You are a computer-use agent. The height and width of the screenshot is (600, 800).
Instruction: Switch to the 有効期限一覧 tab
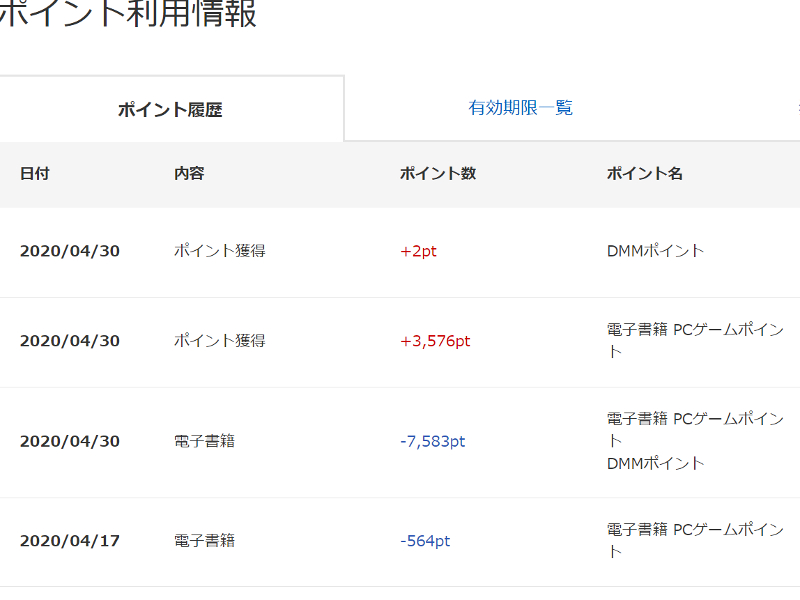[520, 108]
